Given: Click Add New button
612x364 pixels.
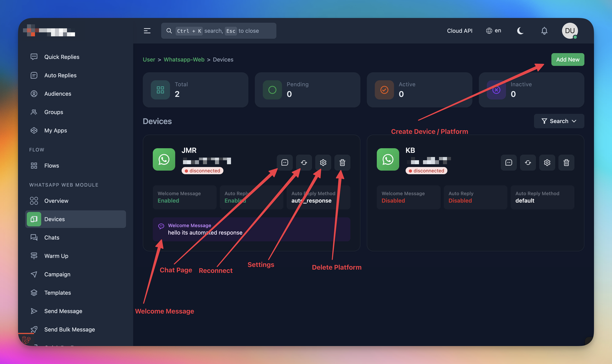Looking at the screenshot, I should (568, 60).
